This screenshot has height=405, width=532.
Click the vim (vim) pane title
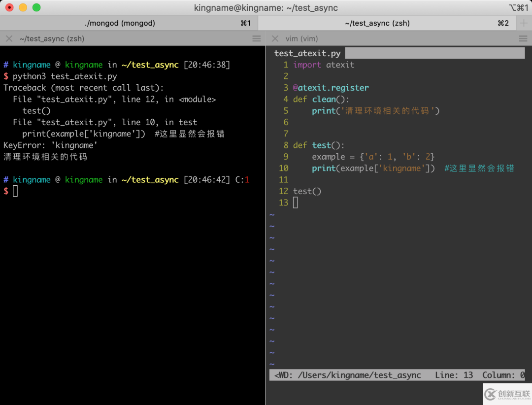pyautogui.click(x=301, y=38)
